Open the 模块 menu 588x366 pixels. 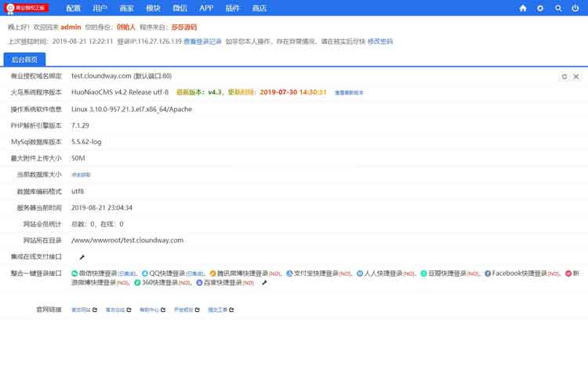[153, 8]
